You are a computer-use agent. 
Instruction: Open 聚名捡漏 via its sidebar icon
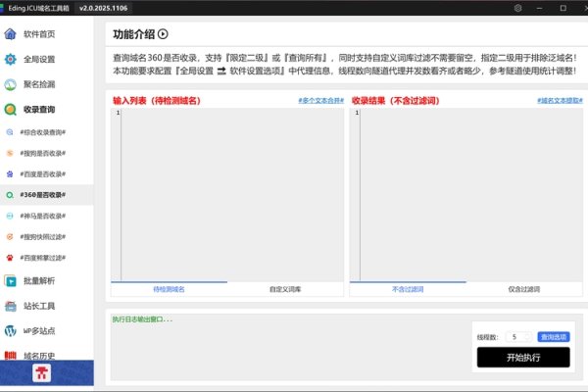10,84
